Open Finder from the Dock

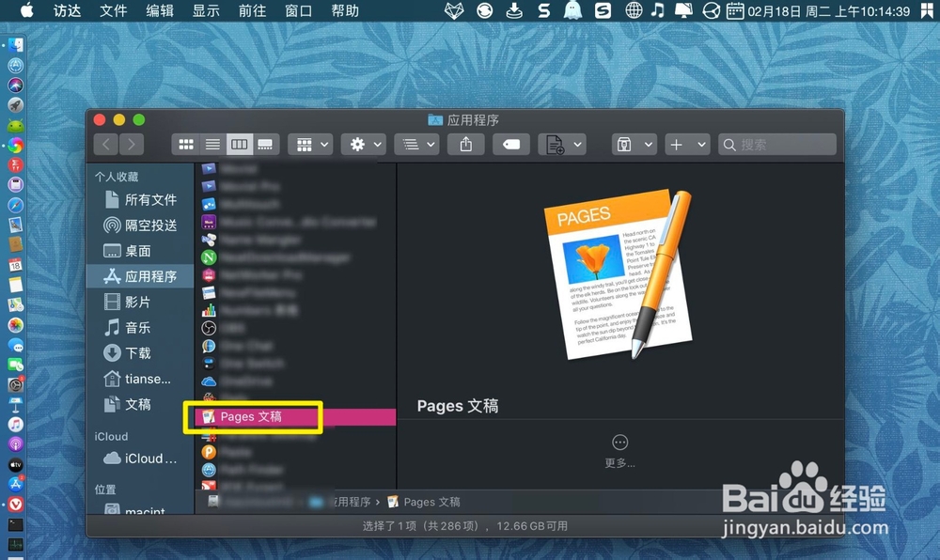click(16, 45)
